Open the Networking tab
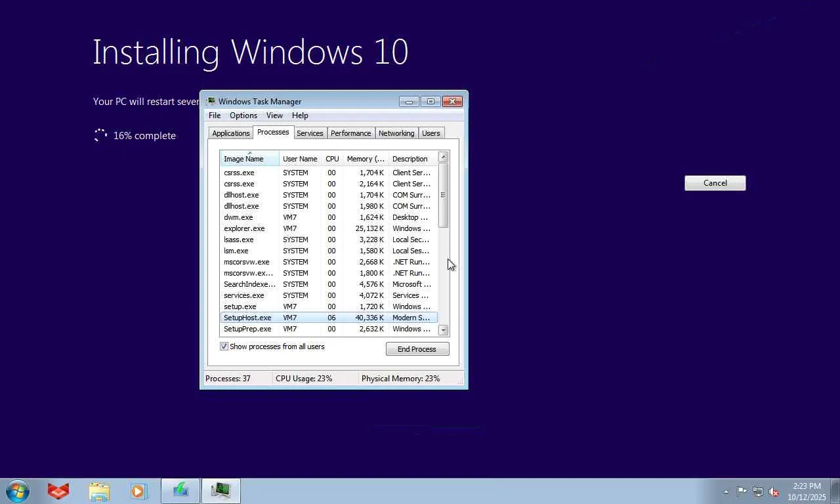 (396, 133)
